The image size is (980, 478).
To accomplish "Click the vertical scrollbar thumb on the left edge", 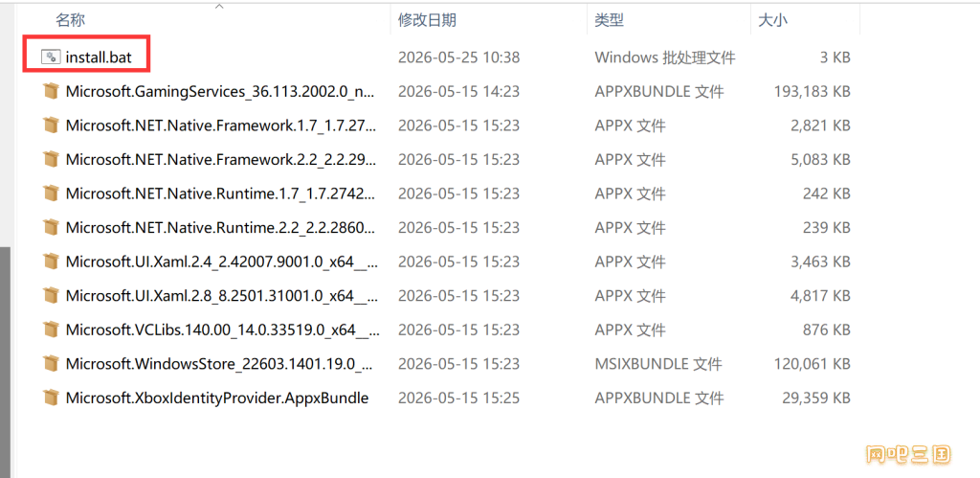I will click(6, 362).
